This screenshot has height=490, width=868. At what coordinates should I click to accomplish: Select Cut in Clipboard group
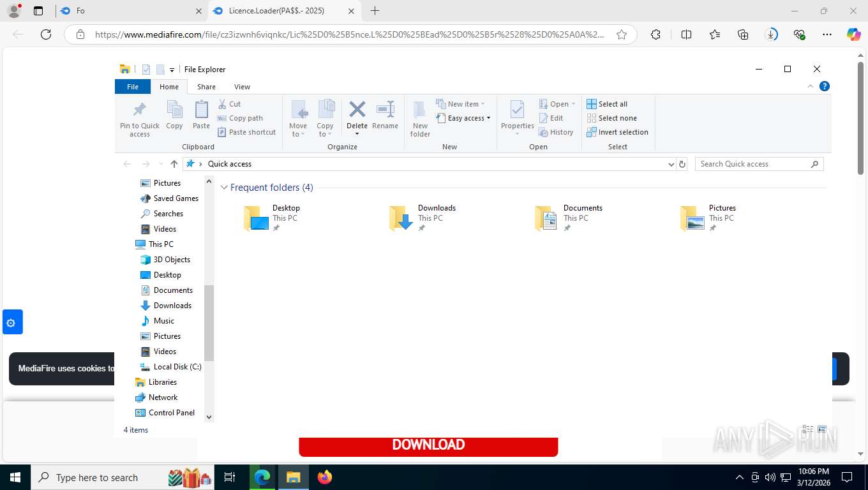point(229,104)
